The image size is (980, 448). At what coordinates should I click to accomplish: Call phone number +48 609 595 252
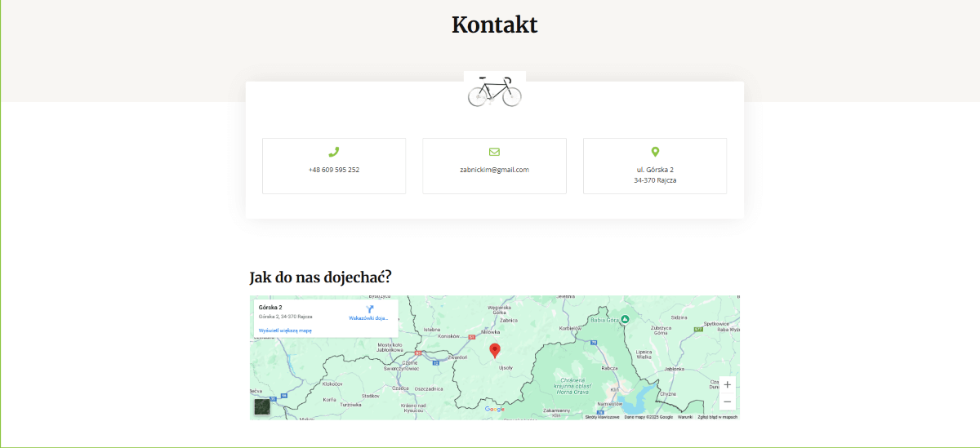(333, 170)
